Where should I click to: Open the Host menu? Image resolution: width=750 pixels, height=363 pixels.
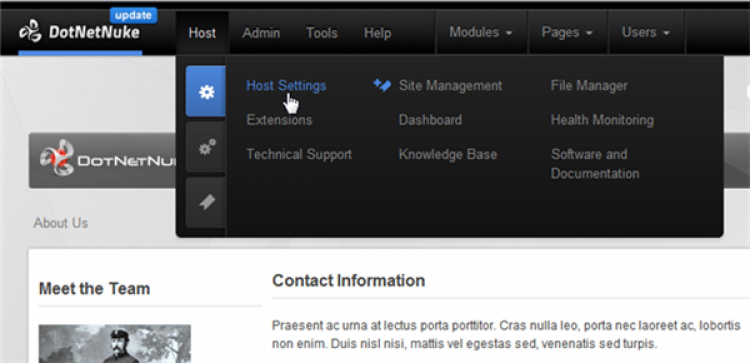pyautogui.click(x=202, y=33)
